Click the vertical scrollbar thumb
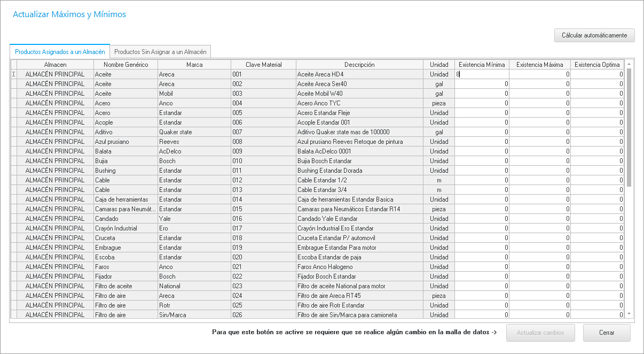The image size is (644, 354). pos(629,127)
